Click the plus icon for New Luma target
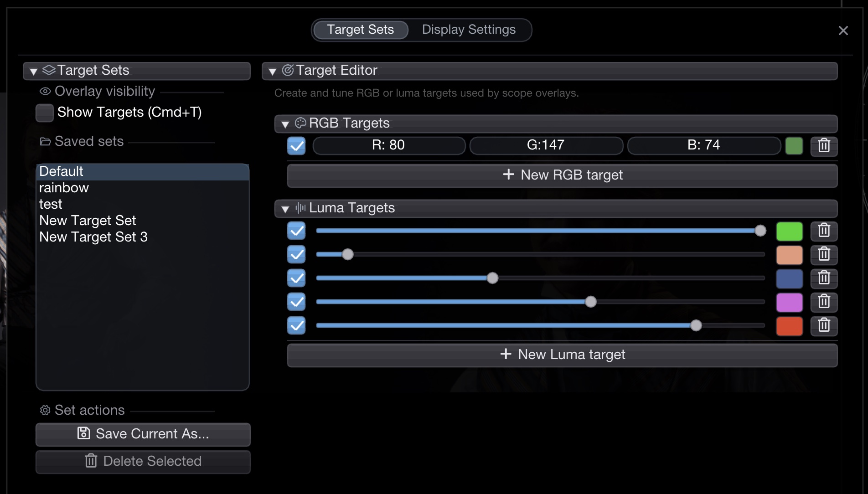Viewport: 868px width, 494px height. coord(506,354)
